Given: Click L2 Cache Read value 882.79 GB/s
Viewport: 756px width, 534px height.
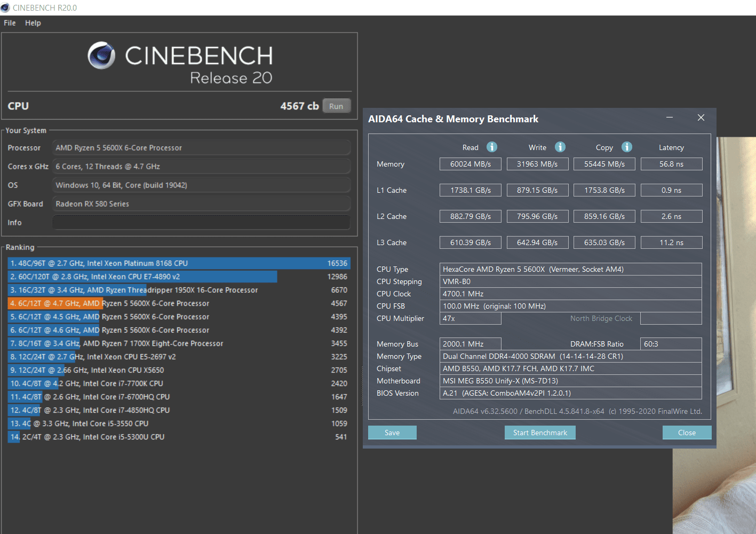Looking at the screenshot, I should point(471,216).
